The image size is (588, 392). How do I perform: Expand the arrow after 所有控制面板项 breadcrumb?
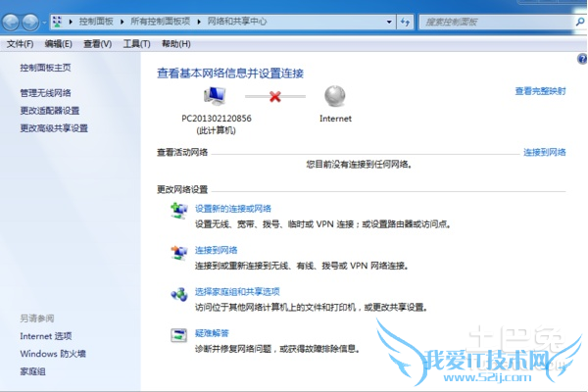[199, 22]
